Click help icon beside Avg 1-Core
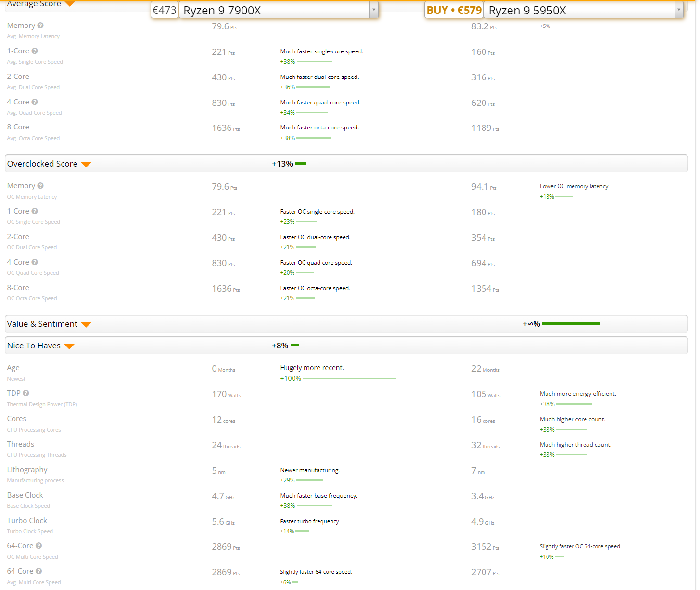 click(35, 51)
